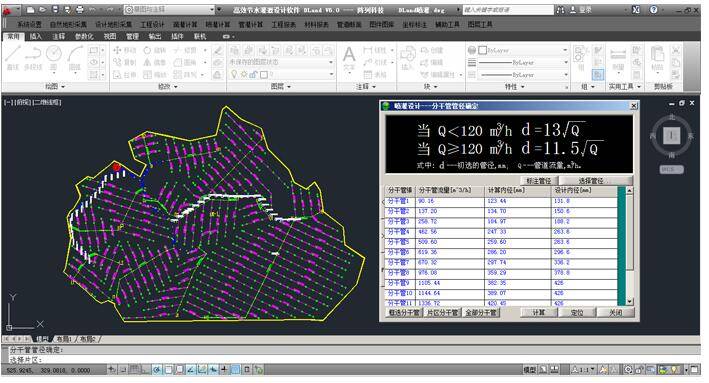Image resolution: width=709 pixels, height=383 pixels.
Task: Expand the Layers (图层) panel
Action: pos(280,86)
